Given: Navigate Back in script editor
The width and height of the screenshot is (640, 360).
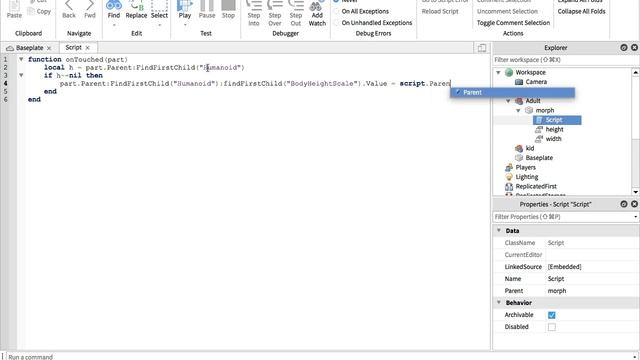Looking at the screenshot, I should (69, 9).
